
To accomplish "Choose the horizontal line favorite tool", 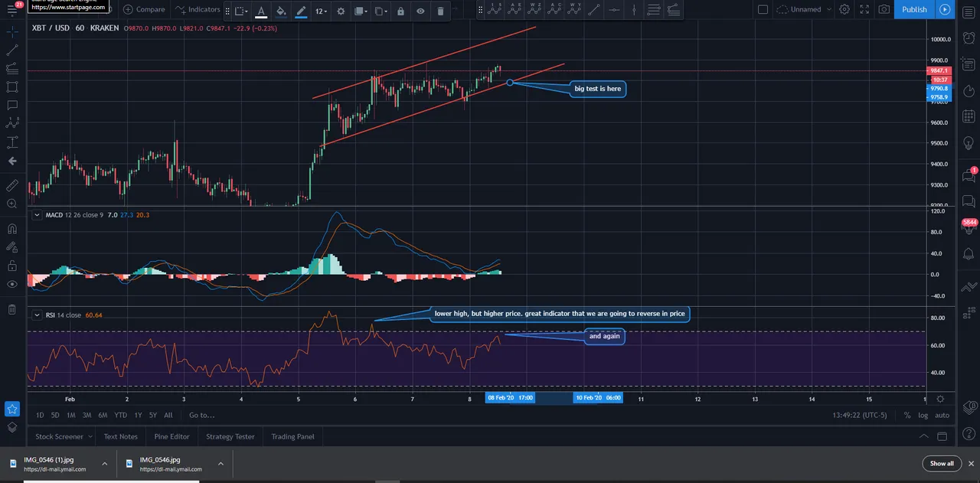I will point(614,10).
